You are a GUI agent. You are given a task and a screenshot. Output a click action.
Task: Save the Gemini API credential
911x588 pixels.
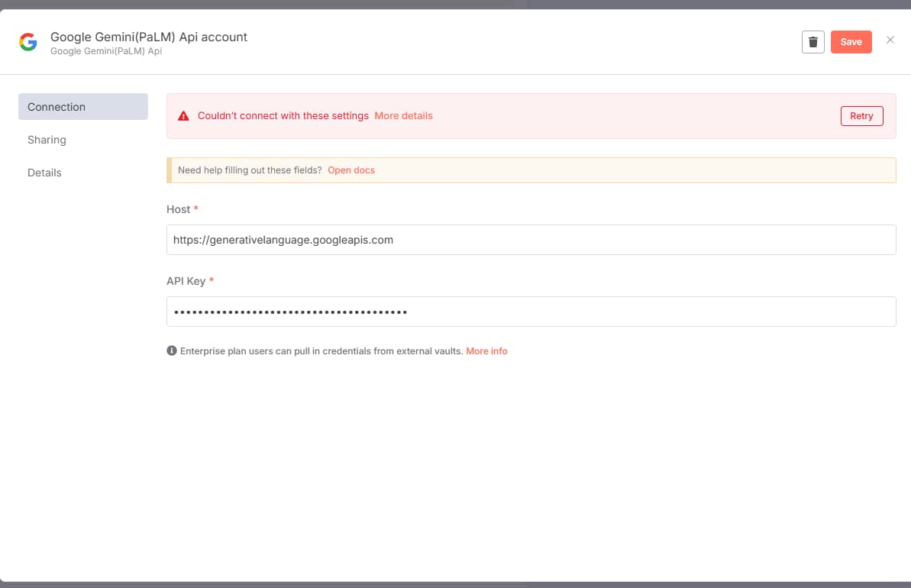pyautogui.click(x=851, y=42)
